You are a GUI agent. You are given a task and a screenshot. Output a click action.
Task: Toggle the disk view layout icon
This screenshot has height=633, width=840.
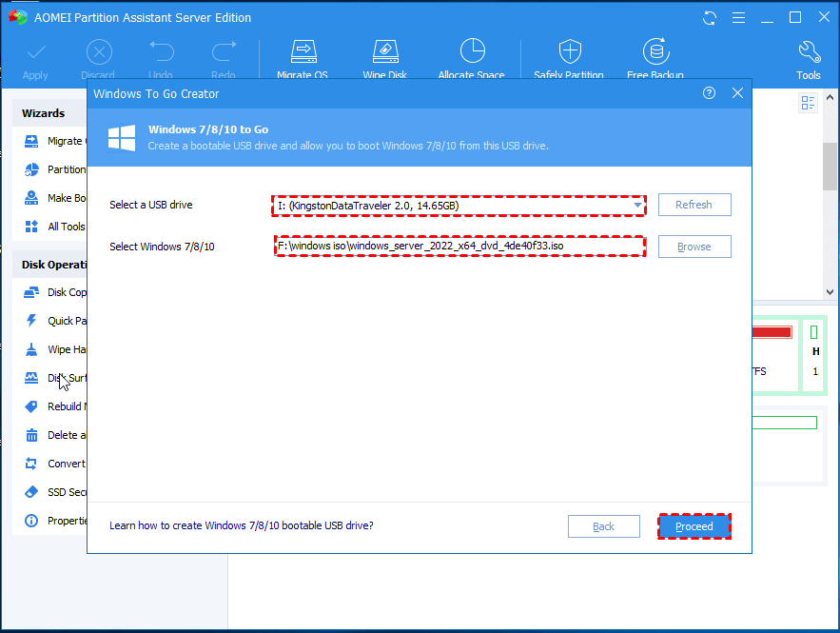808,103
